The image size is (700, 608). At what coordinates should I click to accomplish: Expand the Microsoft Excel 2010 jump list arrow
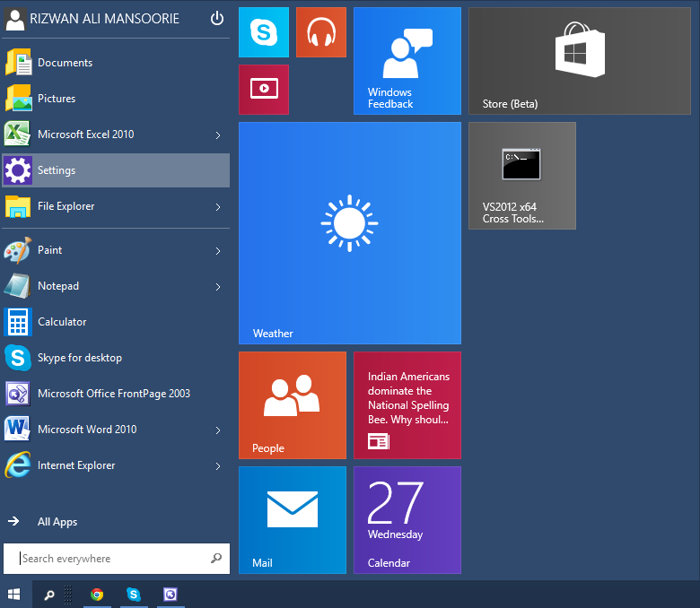[218, 135]
